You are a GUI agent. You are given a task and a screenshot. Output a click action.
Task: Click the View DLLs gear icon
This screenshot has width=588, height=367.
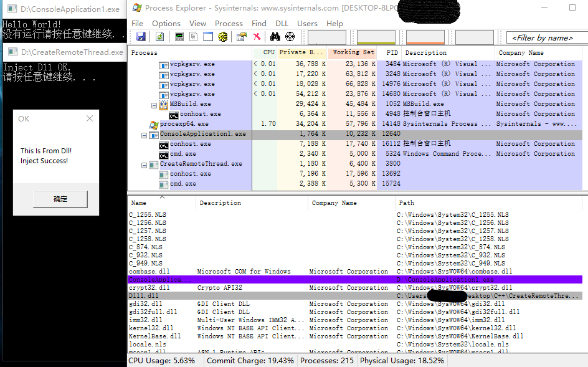click(222, 37)
